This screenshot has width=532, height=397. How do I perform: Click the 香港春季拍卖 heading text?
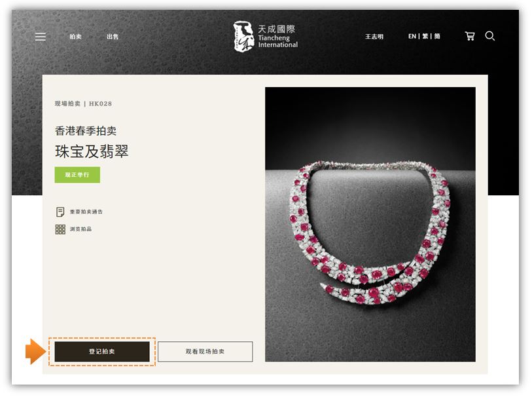[x=86, y=131]
